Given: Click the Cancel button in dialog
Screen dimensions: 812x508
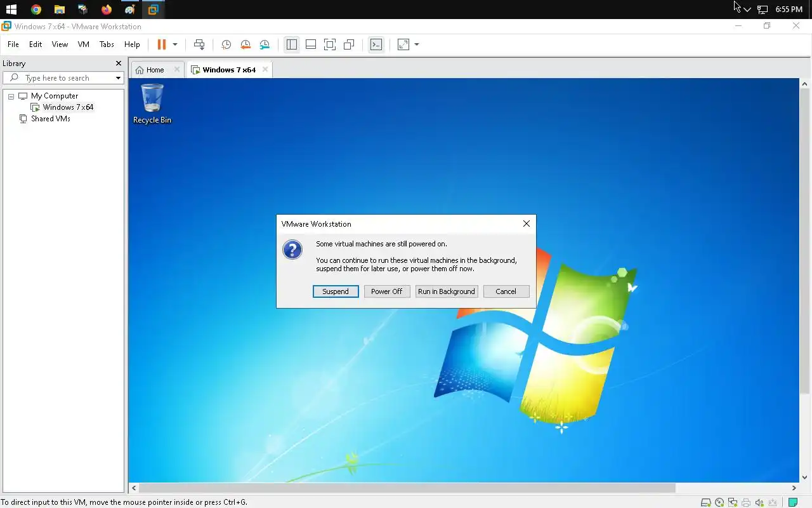Looking at the screenshot, I should (x=506, y=291).
